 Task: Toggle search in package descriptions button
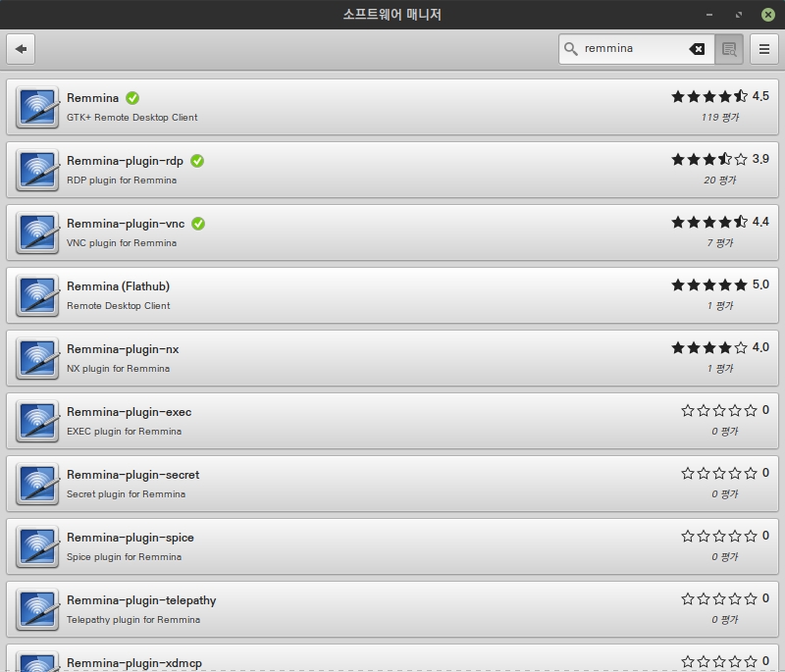pyautogui.click(x=728, y=49)
